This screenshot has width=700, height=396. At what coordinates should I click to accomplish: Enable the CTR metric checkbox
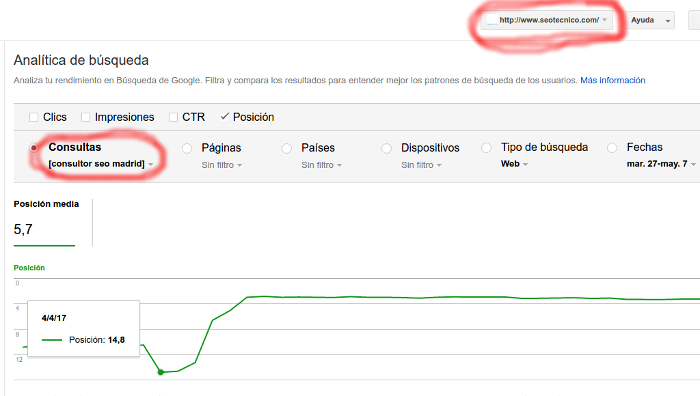tap(173, 117)
